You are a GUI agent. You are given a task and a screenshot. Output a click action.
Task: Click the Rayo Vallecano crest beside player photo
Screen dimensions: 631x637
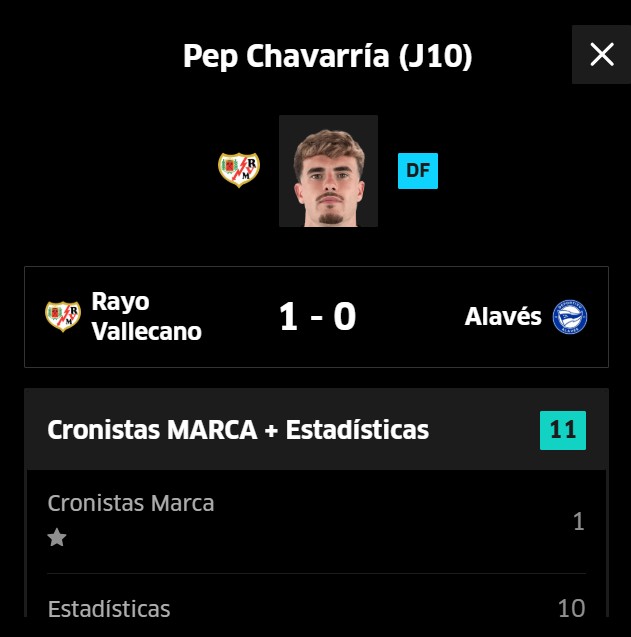point(239,169)
